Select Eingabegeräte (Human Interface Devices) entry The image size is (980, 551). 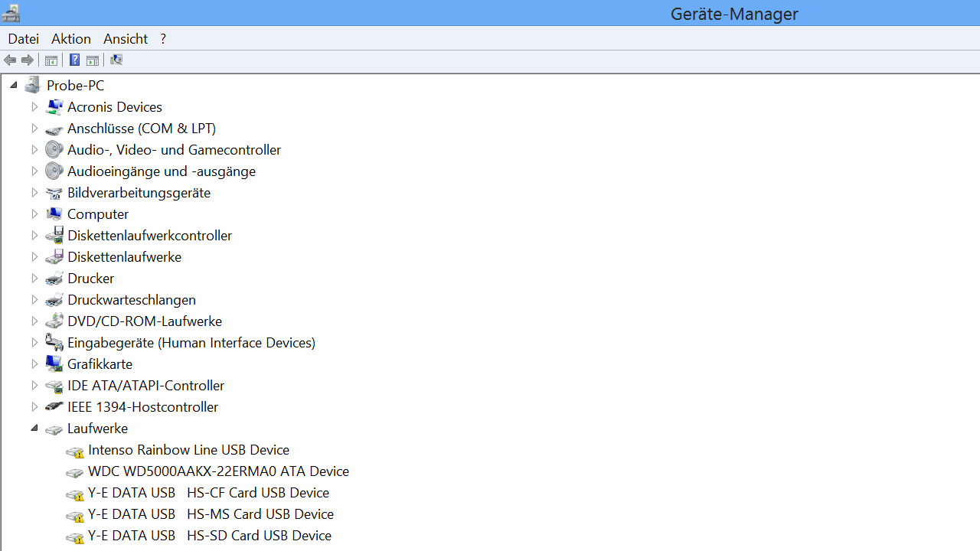pos(191,343)
